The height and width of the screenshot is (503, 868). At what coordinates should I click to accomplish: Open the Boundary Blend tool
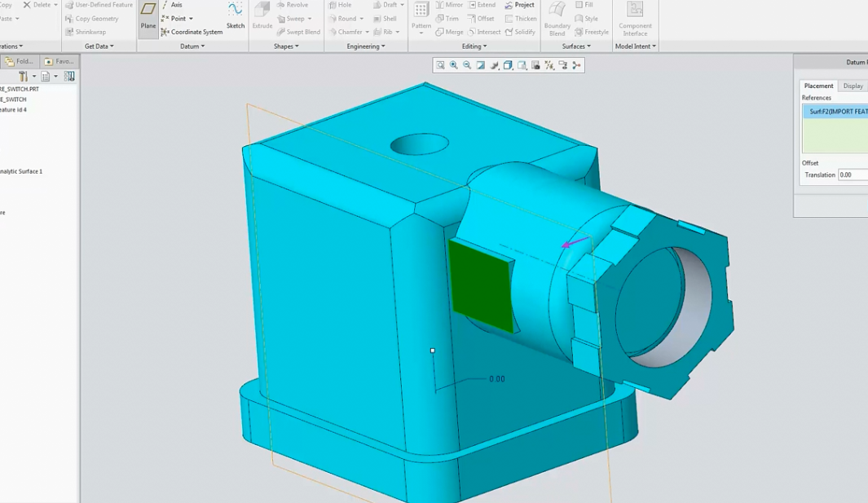pyautogui.click(x=557, y=18)
